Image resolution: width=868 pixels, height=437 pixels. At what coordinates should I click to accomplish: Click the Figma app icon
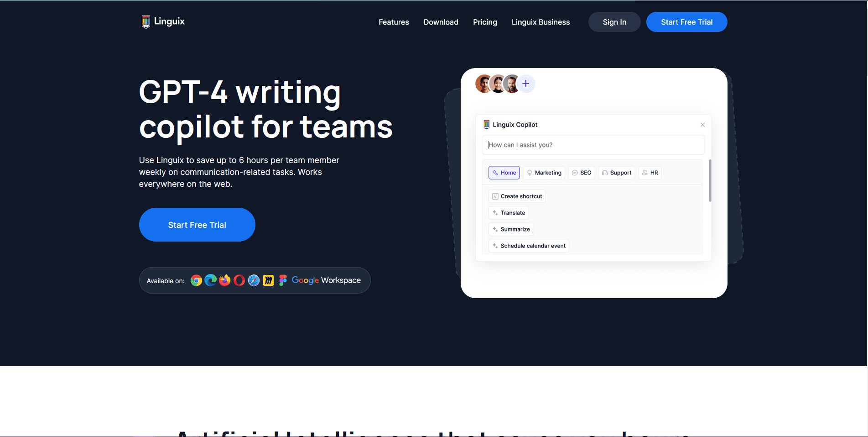[283, 280]
